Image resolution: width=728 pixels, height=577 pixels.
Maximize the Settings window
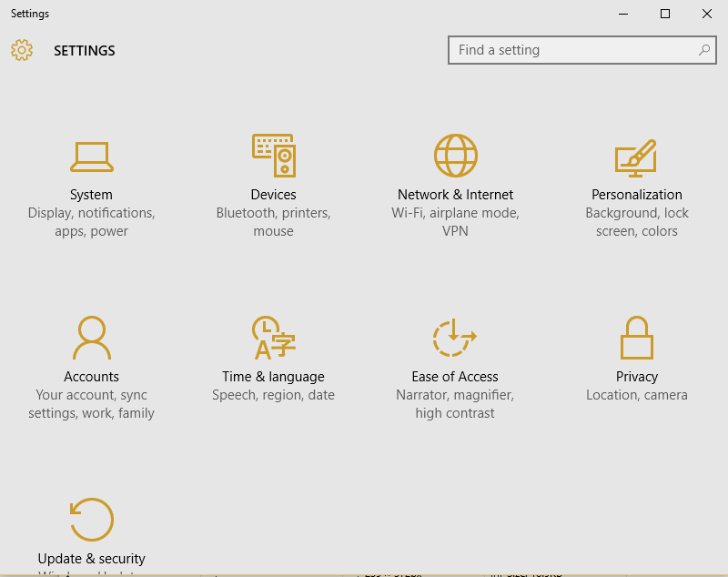[665, 14]
